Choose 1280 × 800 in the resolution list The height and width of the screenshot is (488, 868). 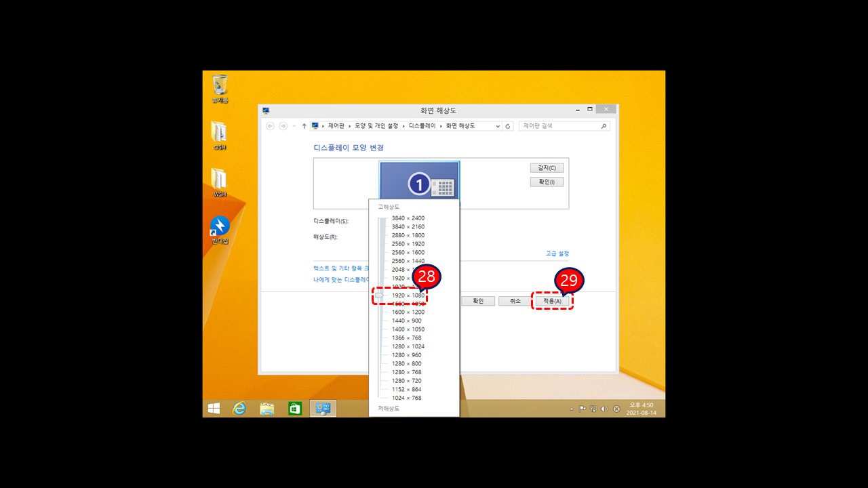407,363
